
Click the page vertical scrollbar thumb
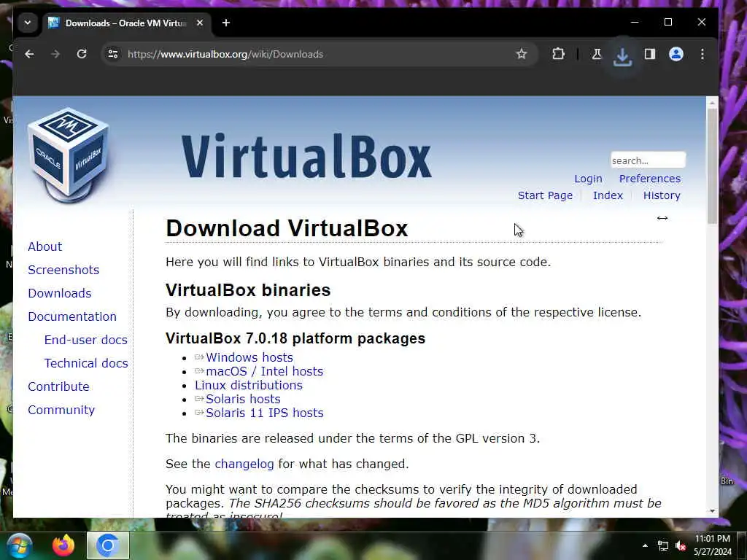coord(712,166)
